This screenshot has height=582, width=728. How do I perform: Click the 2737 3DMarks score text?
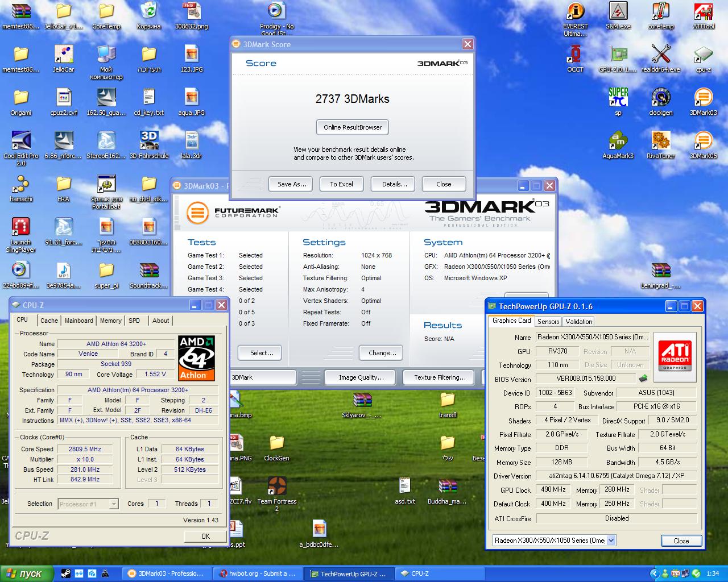[353, 99]
